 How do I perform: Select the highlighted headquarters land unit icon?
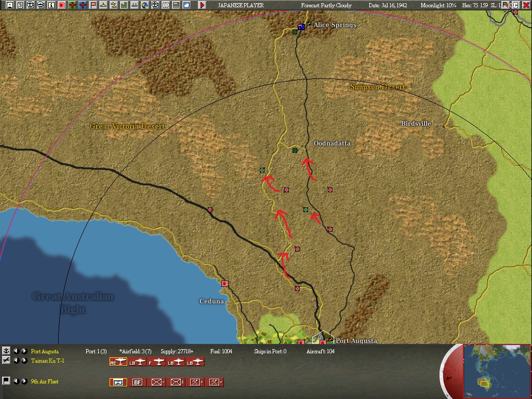click(118, 382)
